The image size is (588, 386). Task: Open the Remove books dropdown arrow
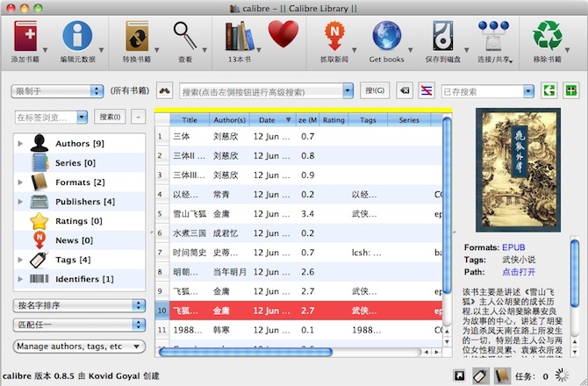[x=567, y=50]
